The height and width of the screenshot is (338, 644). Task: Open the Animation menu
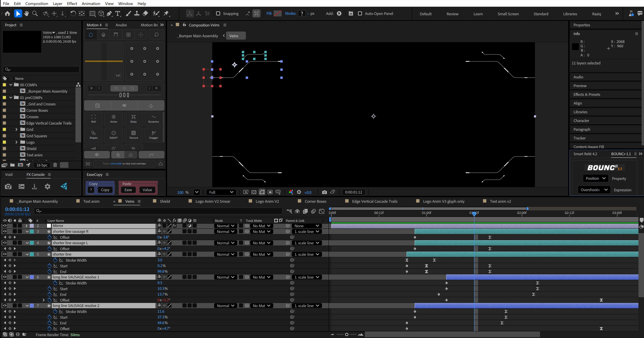click(91, 4)
